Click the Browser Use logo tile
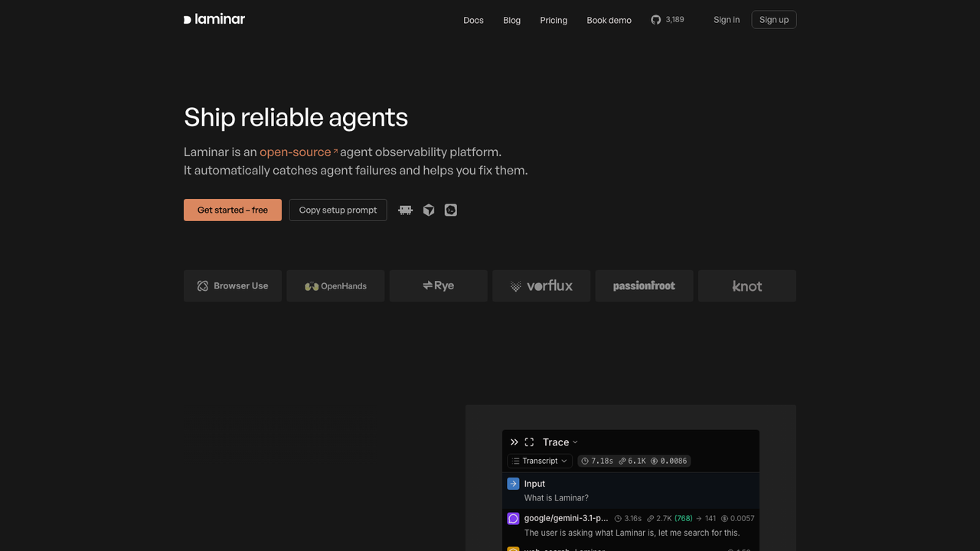 pyautogui.click(x=233, y=285)
